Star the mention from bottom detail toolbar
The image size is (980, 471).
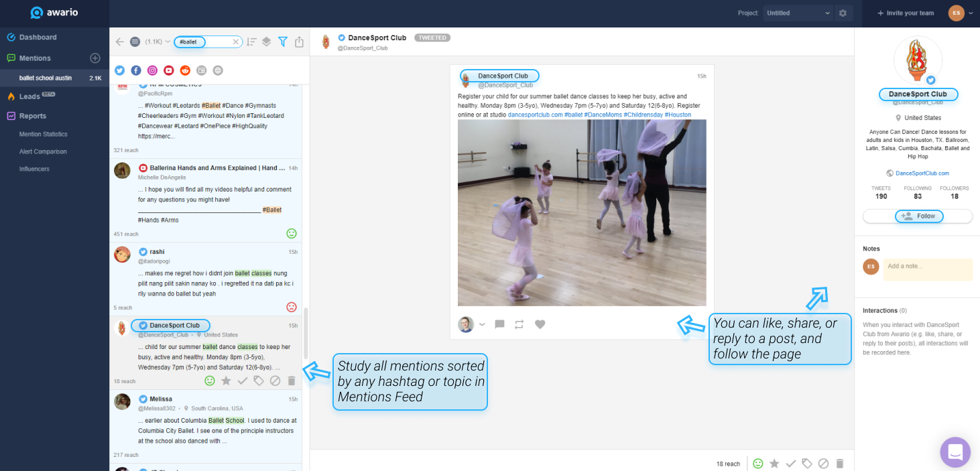tap(774, 463)
